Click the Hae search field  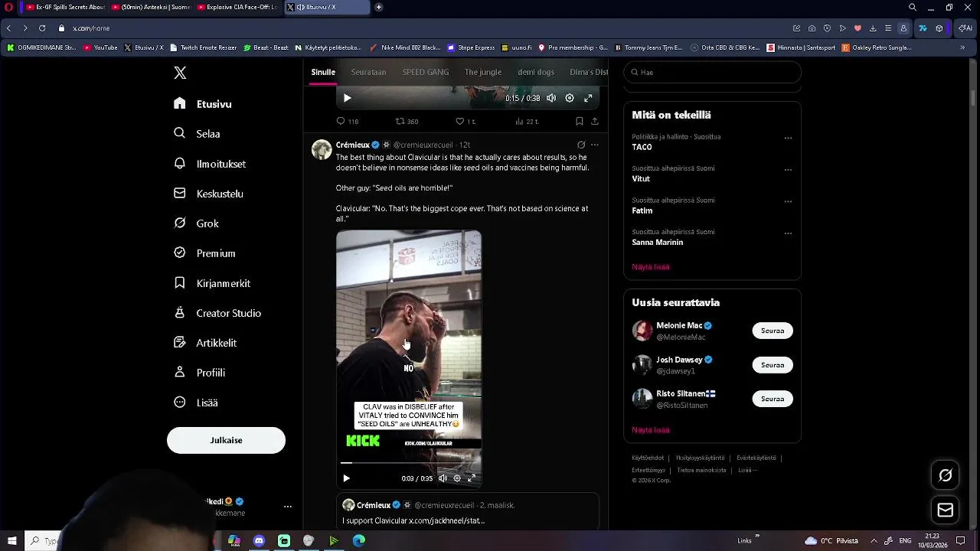tap(712, 72)
